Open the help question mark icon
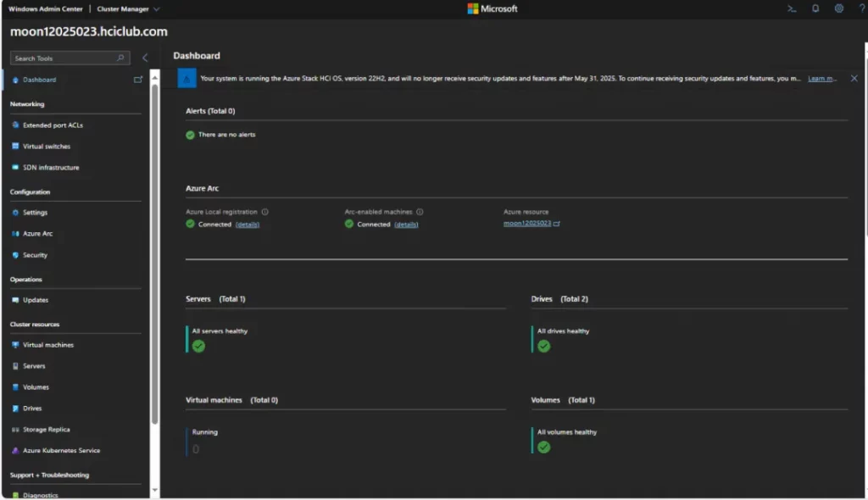Viewport: 868px width, 500px height. click(x=860, y=8)
